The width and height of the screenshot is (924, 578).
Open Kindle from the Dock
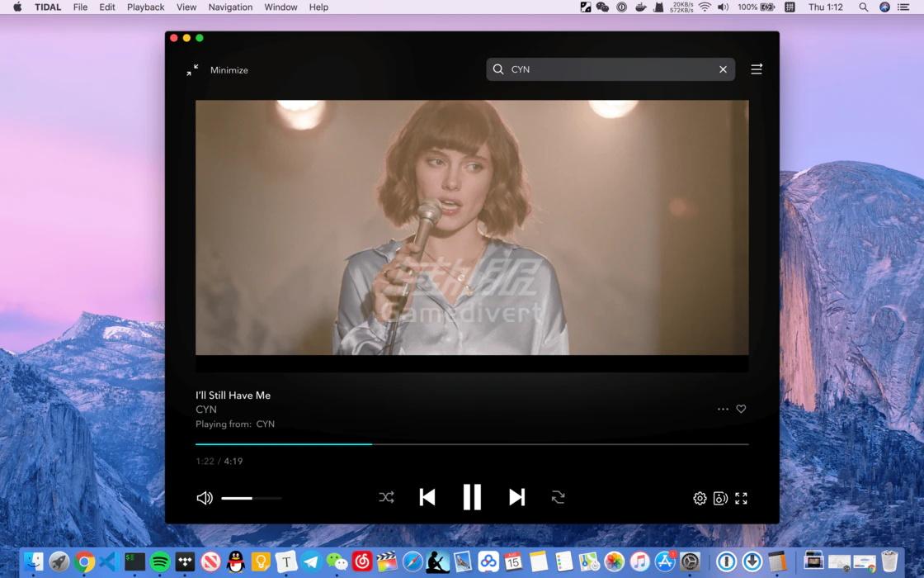(x=438, y=561)
